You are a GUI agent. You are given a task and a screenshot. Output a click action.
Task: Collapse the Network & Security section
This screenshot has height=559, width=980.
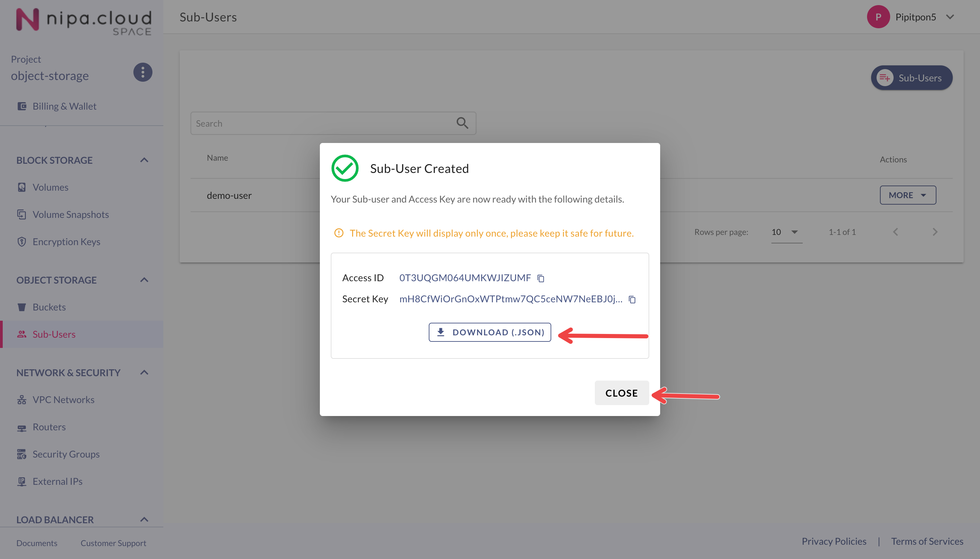coord(144,372)
